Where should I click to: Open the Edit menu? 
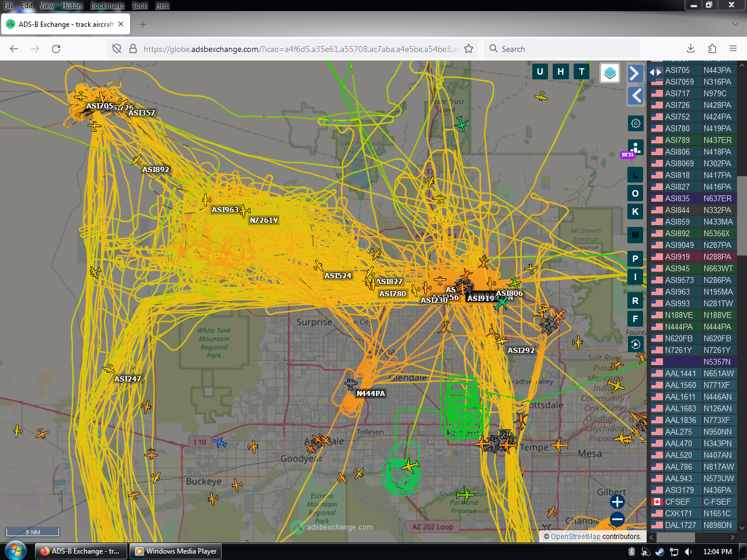27,6
